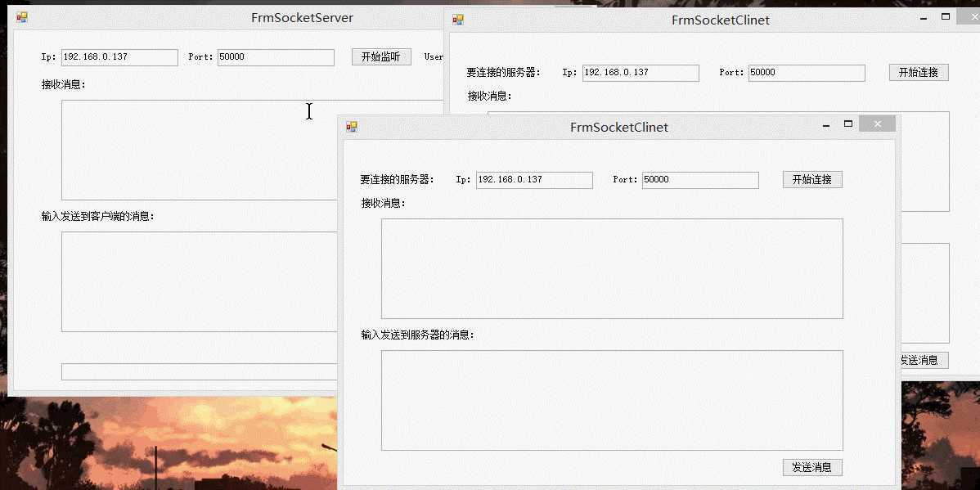Click 开始连接 in the front FrmSocketClinet window

[x=812, y=179]
